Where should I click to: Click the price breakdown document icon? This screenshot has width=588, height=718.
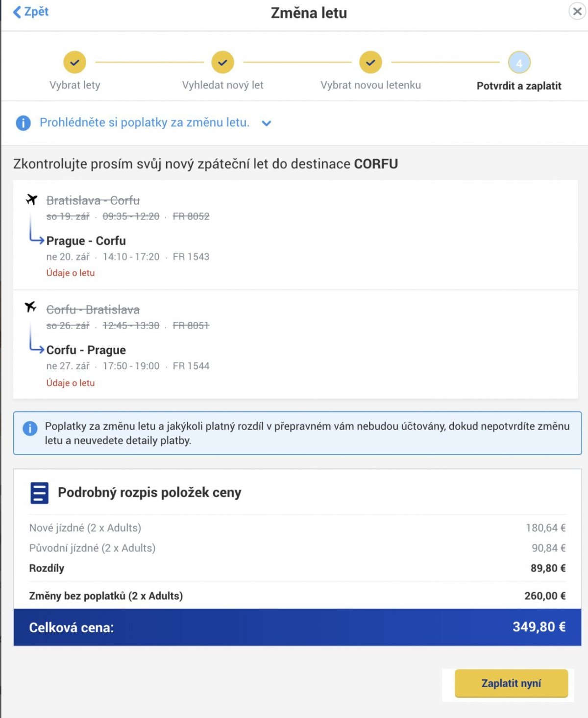pyautogui.click(x=39, y=493)
